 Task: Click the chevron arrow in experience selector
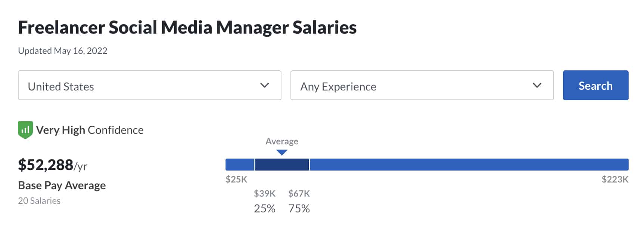pos(537,85)
